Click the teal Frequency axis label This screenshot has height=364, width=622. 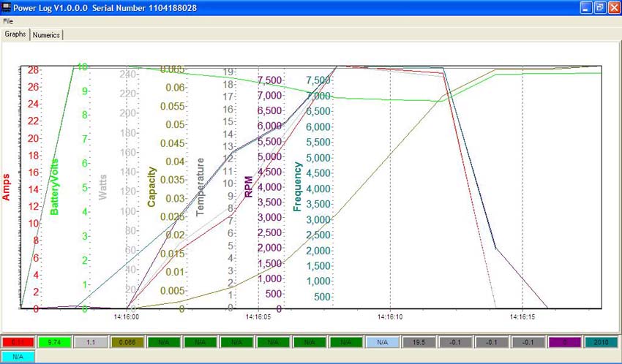[x=298, y=187]
